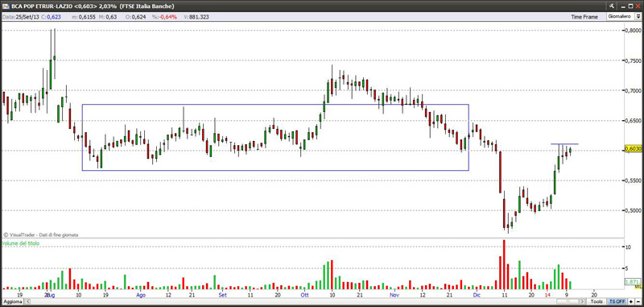The height and width of the screenshot is (307, 644).
Task: Click the 'V: 881.323' volume value
Action: pyautogui.click(x=196, y=17)
